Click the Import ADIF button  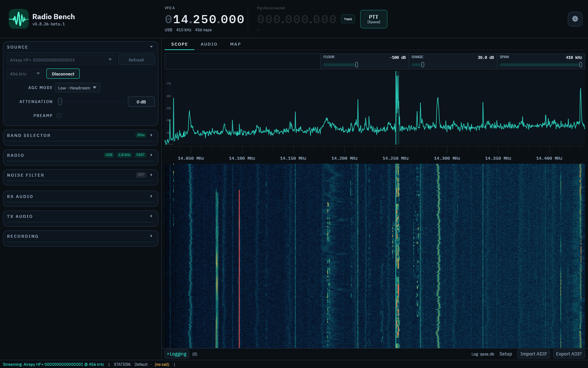pos(534,354)
